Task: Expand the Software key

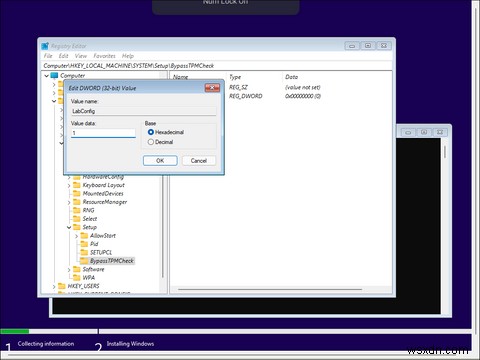Action: 69,269
